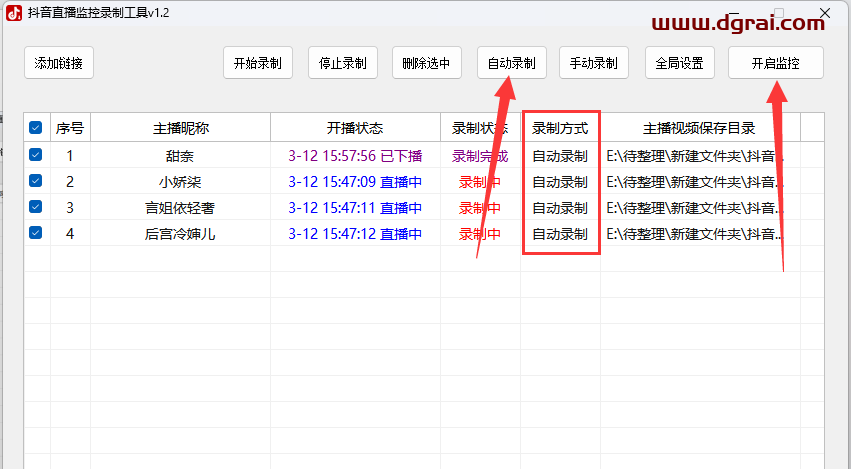This screenshot has width=851, height=469.
Task: Click the app icon in title bar
Action: click(x=14, y=13)
